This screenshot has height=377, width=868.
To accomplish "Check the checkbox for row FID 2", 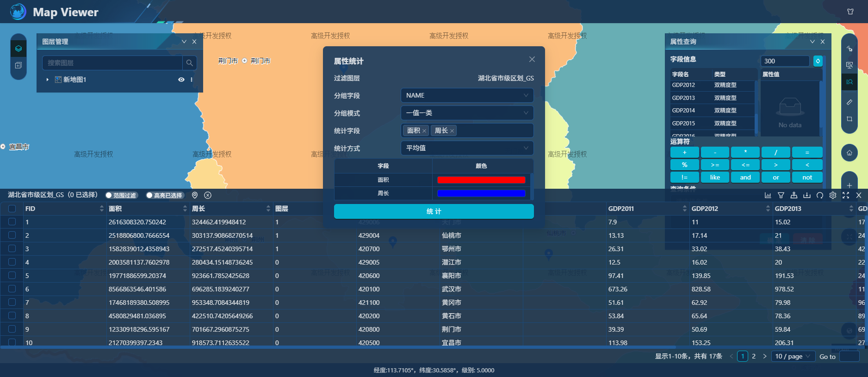I will 12,235.
